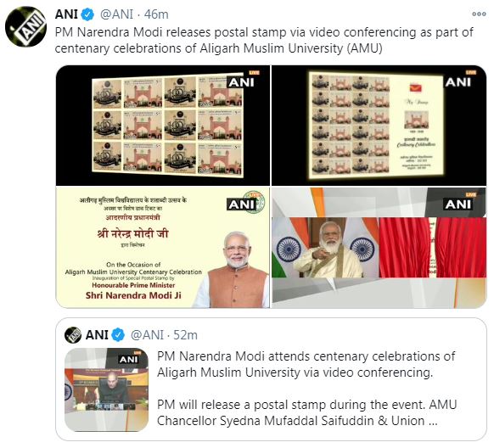Click the ANI logo on the invitation image
Viewport: 494px width, 448px height.
coord(241,204)
